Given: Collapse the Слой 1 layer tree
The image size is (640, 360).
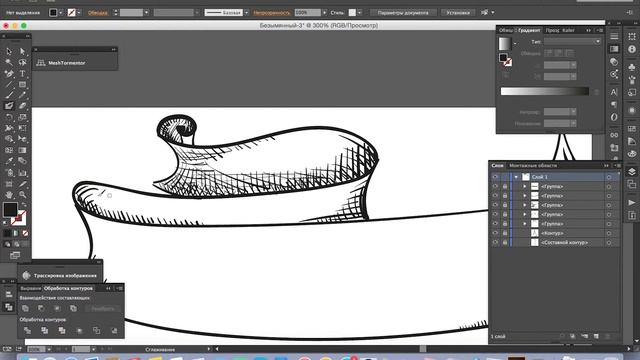Looking at the screenshot, I should pos(516,177).
